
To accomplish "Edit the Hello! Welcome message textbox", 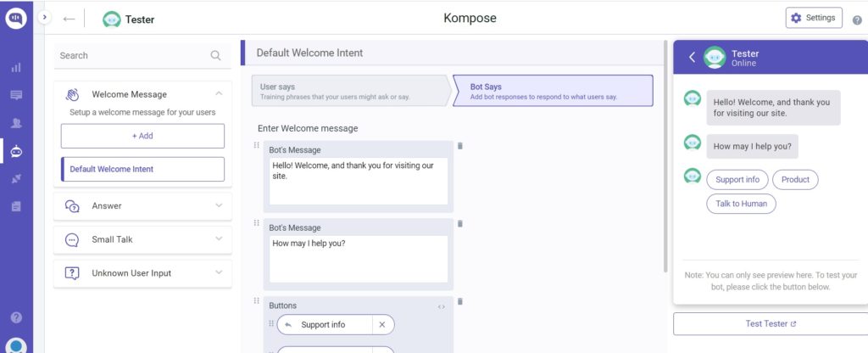I will [359, 182].
